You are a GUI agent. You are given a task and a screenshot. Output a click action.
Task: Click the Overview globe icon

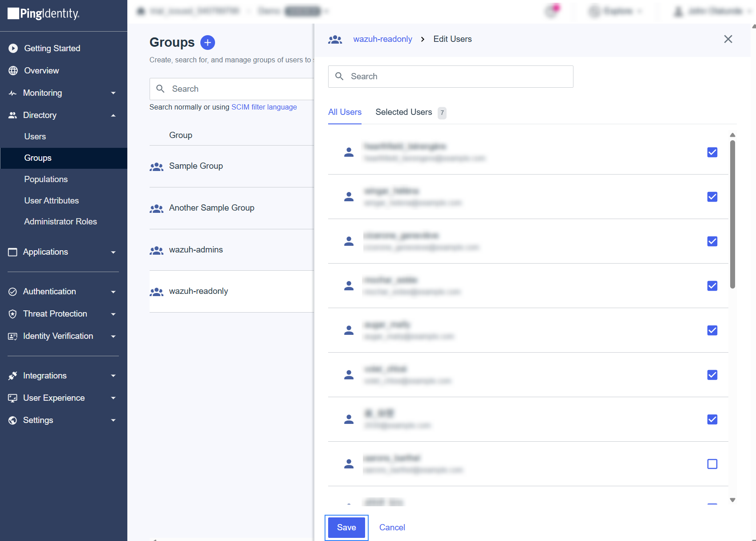point(13,70)
